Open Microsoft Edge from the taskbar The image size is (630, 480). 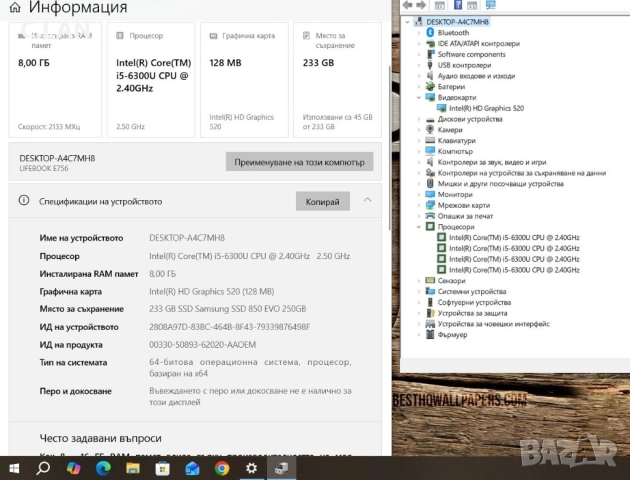[103, 468]
